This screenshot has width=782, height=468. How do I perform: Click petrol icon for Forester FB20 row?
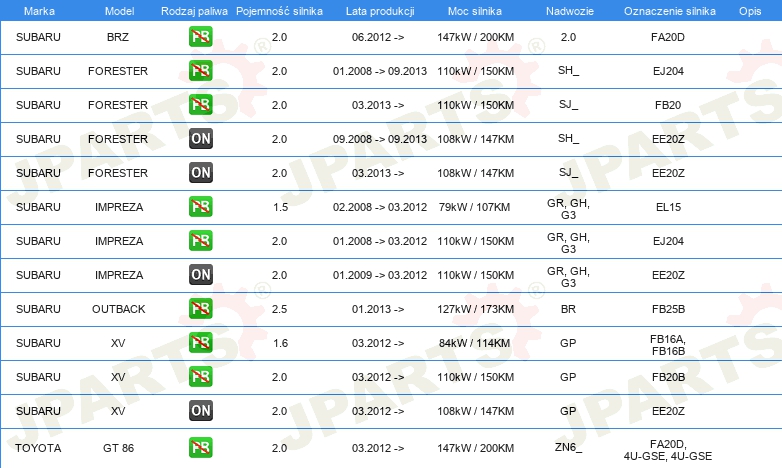[x=200, y=105]
